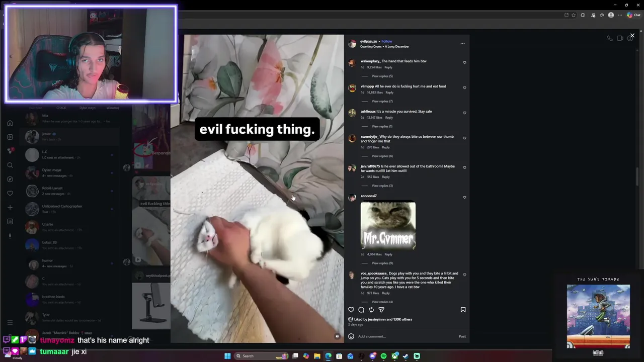Expand View replies (4) under voc_spooksauce_

point(382,302)
